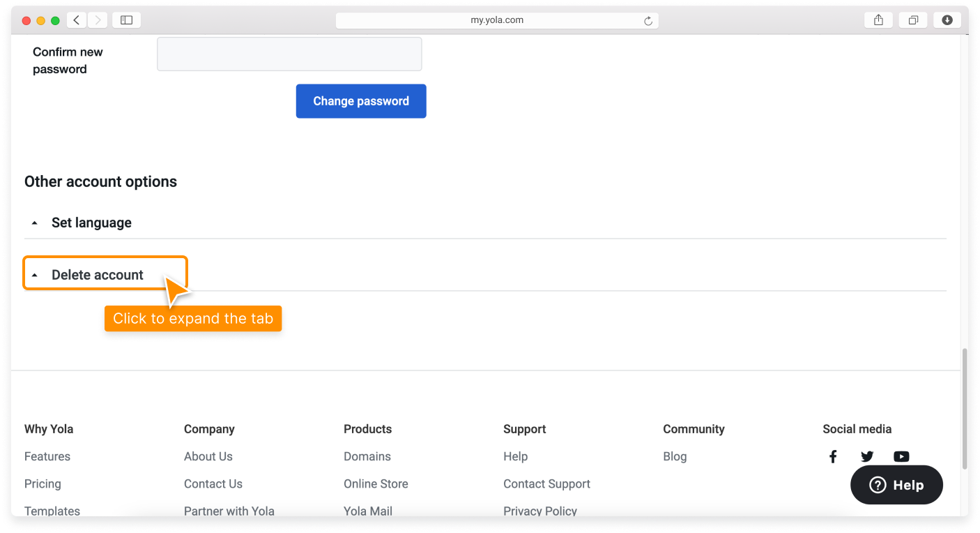Click the Safari share icon
The height and width of the screenshot is (533, 980).
point(878,20)
